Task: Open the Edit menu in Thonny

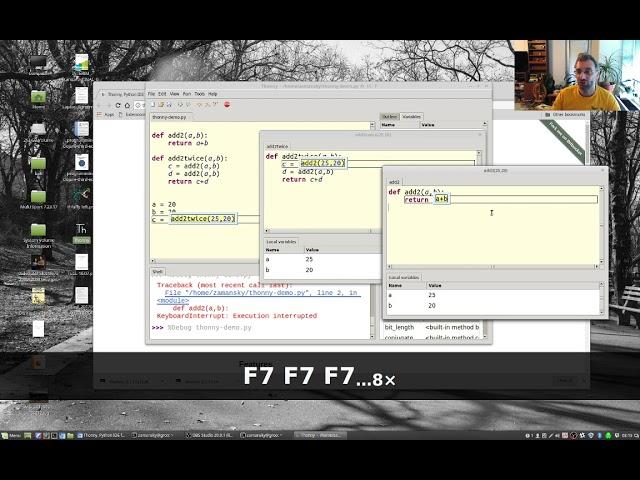Action: (x=162, y=94)
